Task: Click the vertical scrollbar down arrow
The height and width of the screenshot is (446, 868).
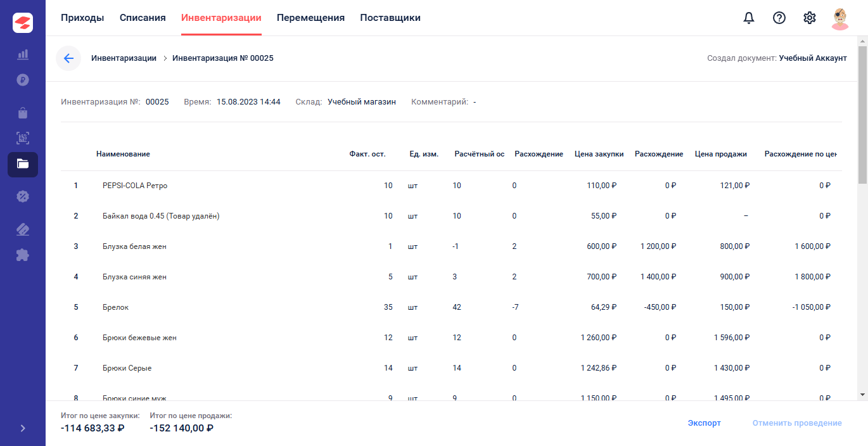Action: 862,395
